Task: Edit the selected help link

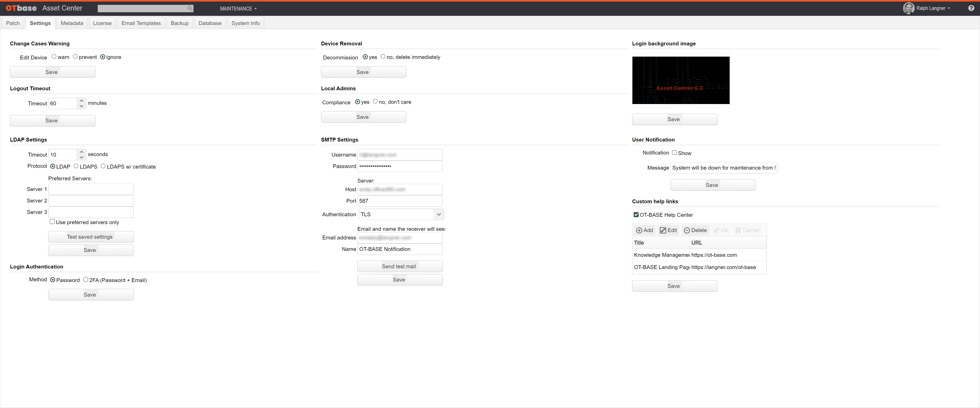Action: [x=668, y=230]
